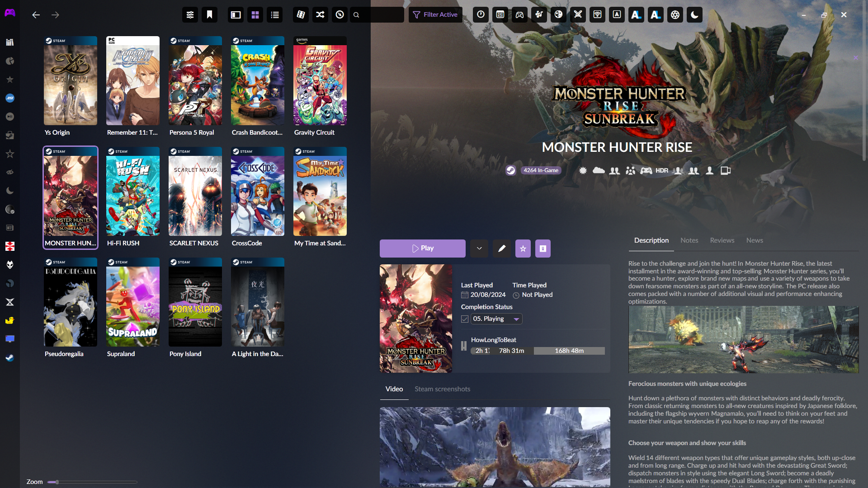Screen dimensions: 868x488
Task: Toggle the Filter Active button
Action: [x=435, y=15]
